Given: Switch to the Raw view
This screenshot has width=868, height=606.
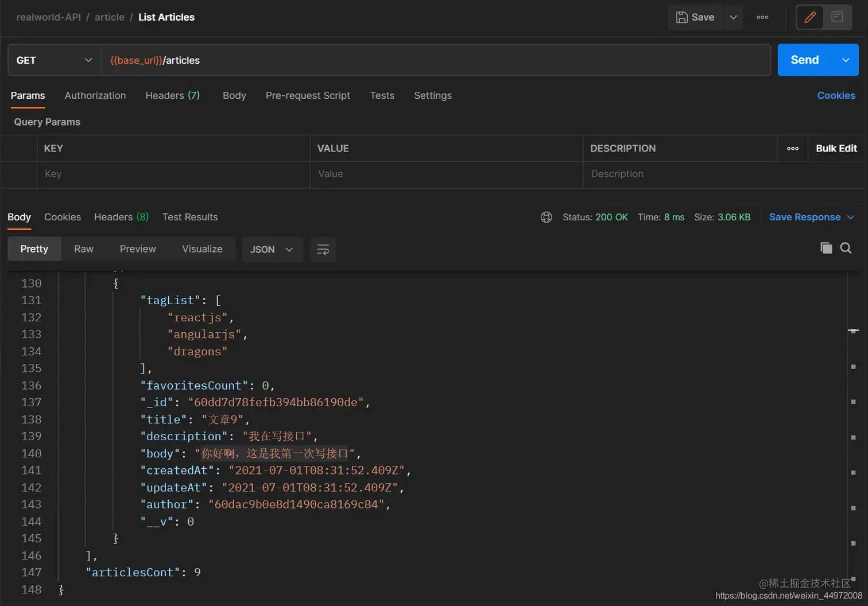Looking at the screenshot, I should (84, 249).
